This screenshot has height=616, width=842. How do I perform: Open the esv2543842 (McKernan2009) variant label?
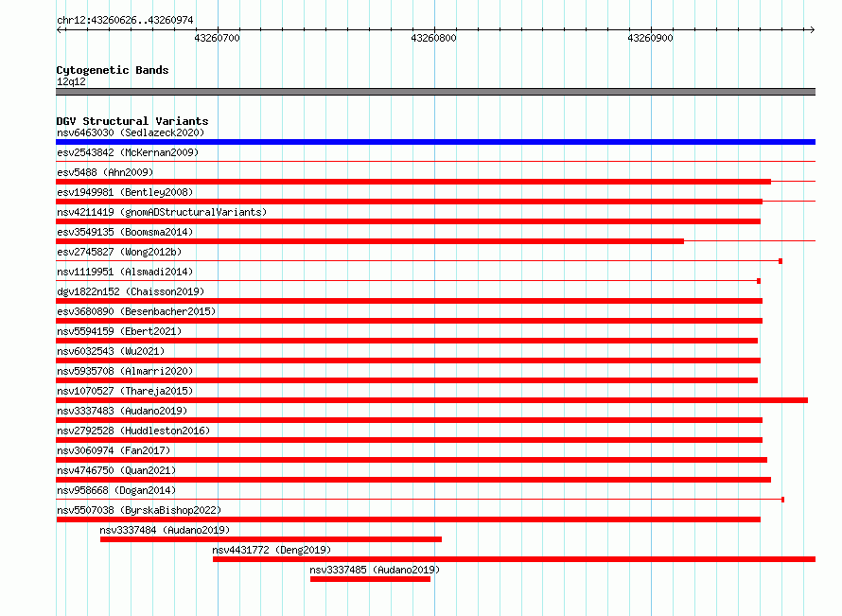(128, 152)
